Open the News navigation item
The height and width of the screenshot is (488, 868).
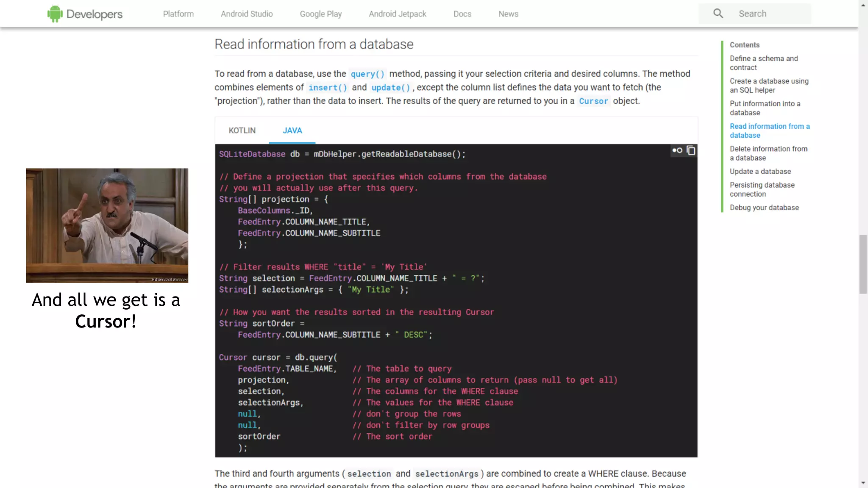point(508,14)
